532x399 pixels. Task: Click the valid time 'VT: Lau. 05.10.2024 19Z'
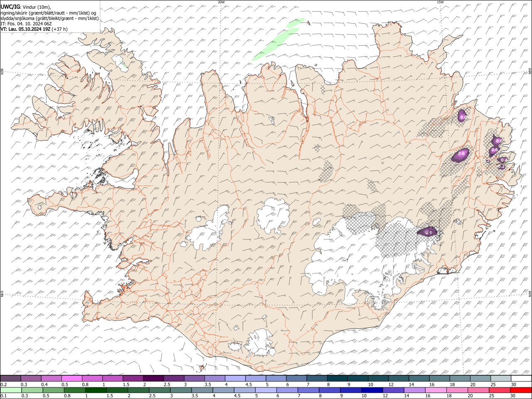tap(26, 29)
